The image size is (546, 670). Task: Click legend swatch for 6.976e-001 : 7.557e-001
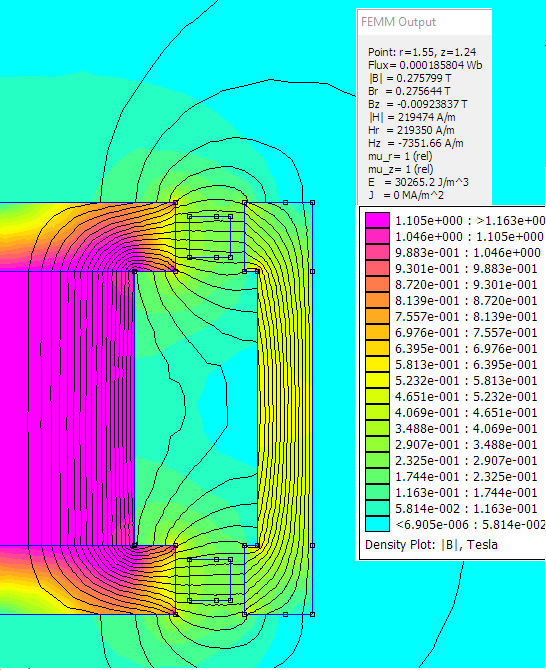377,332
